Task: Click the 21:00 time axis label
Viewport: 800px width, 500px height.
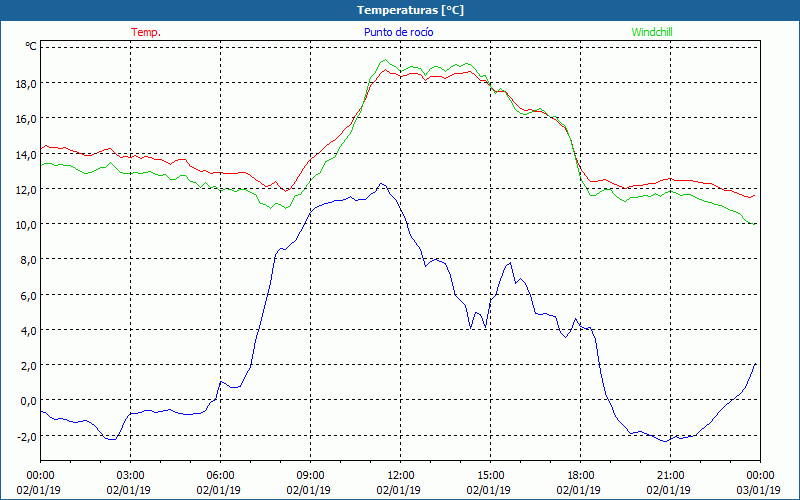Action: click(x=670, y=476)
